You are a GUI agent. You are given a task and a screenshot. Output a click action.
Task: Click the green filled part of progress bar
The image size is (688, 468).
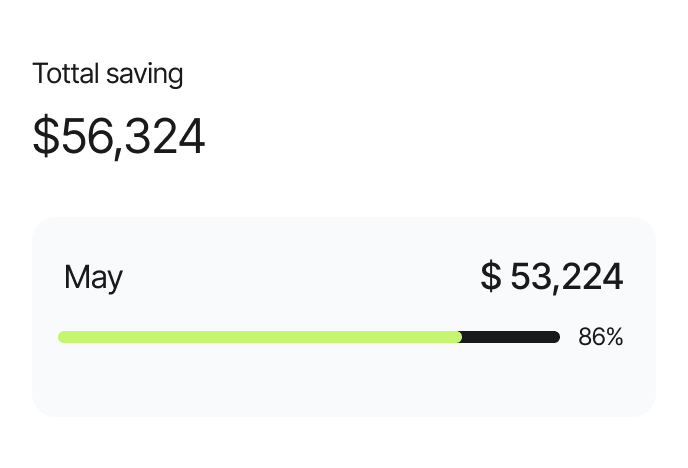pyautogui.click(x=260, y=337)
